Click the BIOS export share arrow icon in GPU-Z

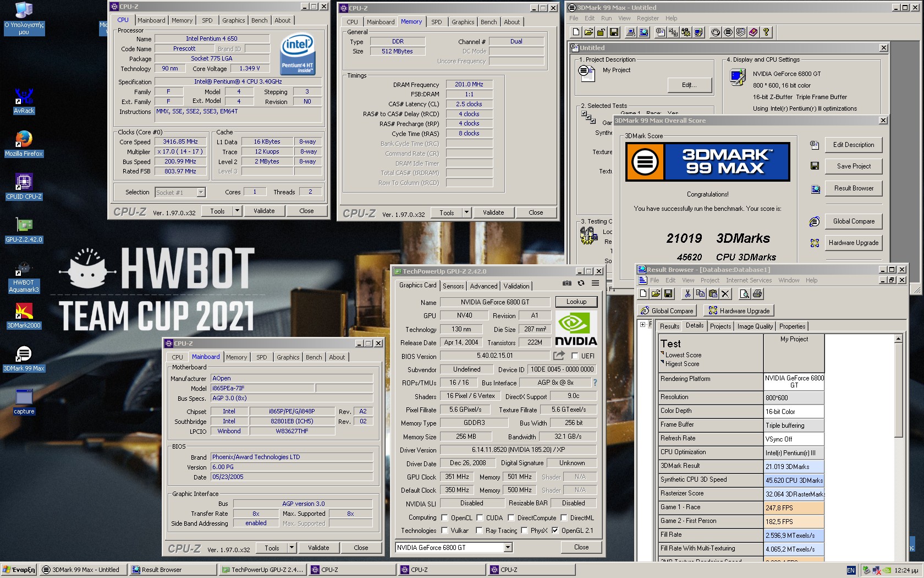click(x=559, y=356)
